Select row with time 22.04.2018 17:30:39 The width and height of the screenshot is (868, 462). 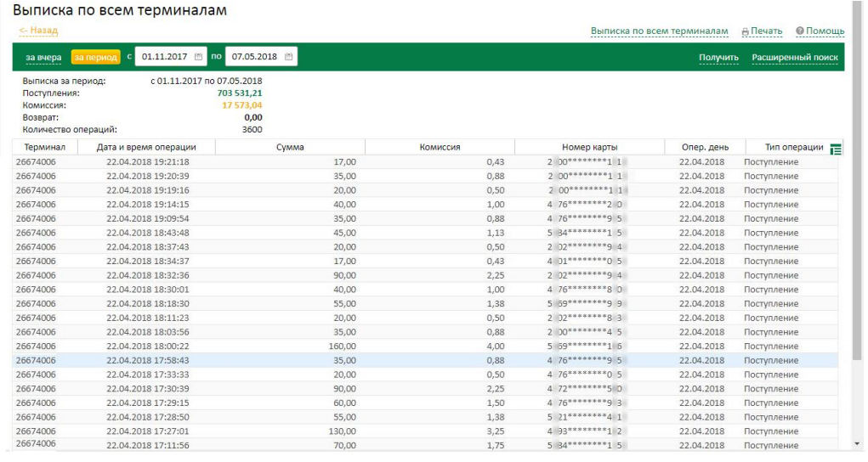(x=425, y=389)
